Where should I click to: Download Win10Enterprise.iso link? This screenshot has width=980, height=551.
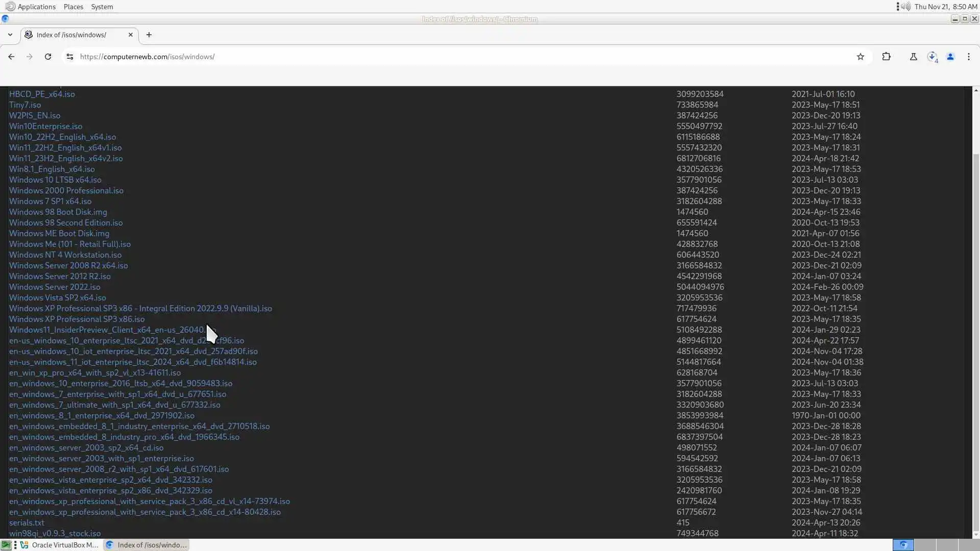(45, 126)
